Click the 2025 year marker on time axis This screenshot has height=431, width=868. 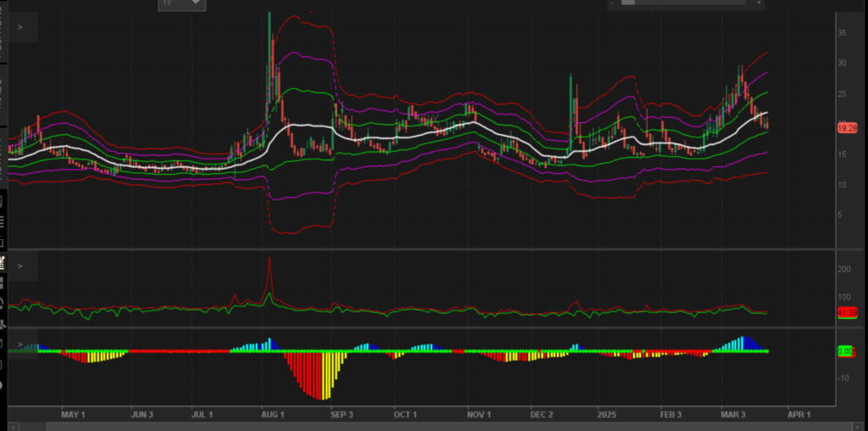[x=606, y=415]
